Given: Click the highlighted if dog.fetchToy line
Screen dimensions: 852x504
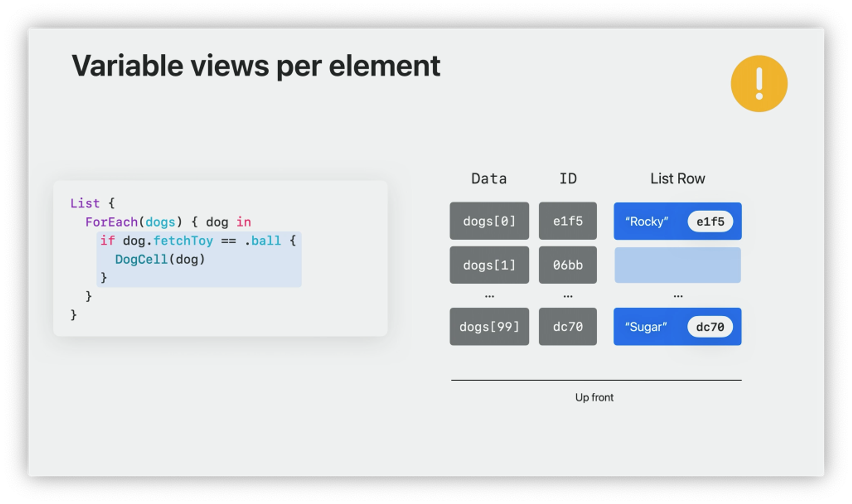Looking at the screenshot, I should (198, 241).
